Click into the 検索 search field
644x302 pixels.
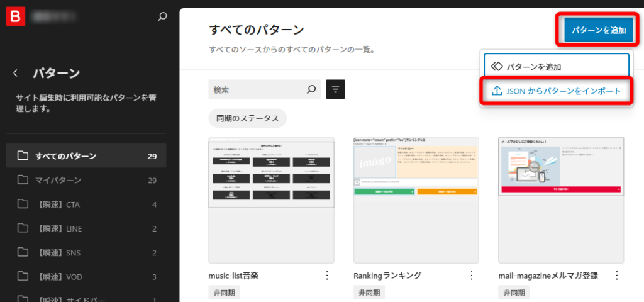coord(257,90)
